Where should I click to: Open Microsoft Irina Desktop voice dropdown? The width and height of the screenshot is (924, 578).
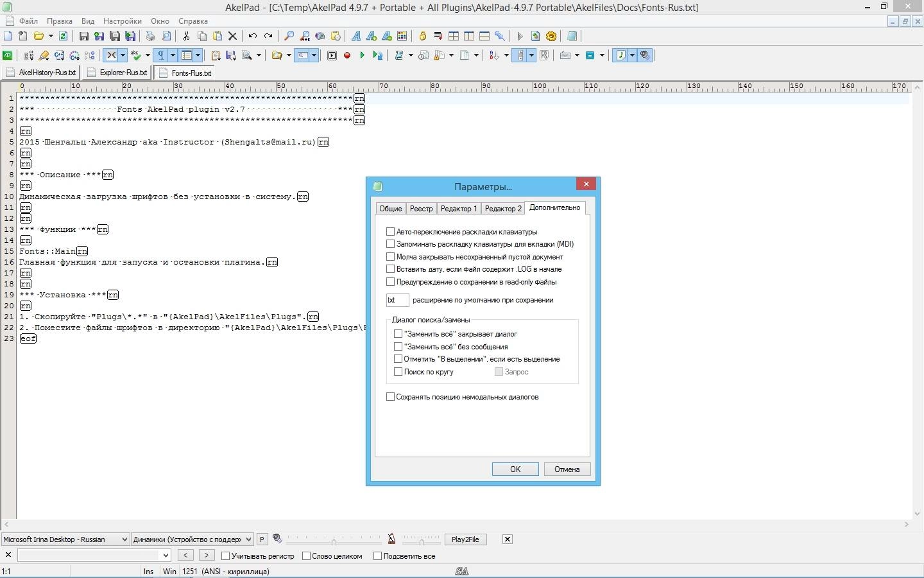click(65, 539)
